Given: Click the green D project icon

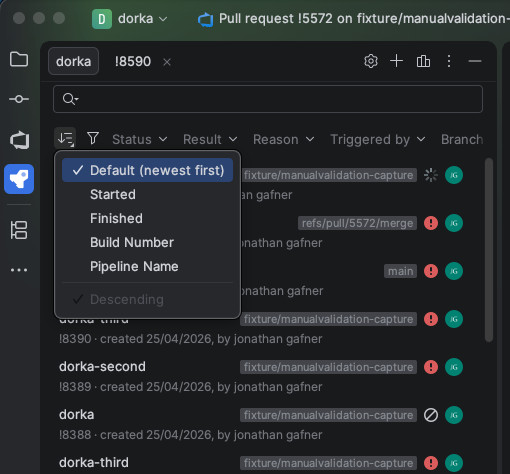Looking at the screenshot, I should (x=102, y=19).
